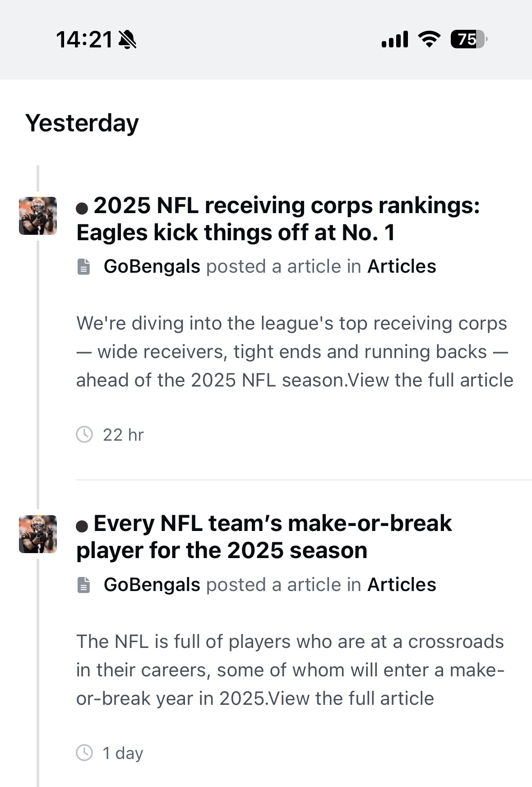Tap GoBengals avatar beside make-or-break article
This screenshot has height=787, width=532.
pos(38,534)
